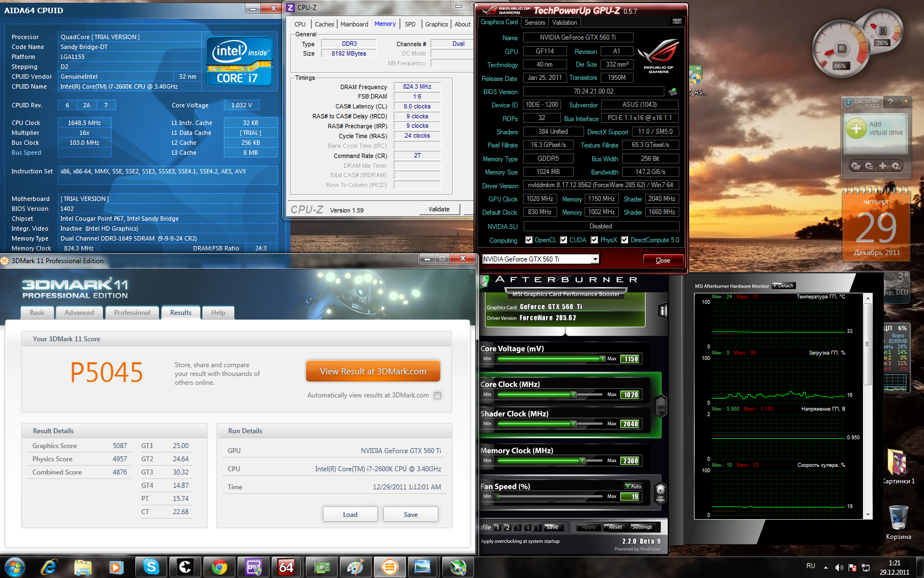924x578 pixels.
Task: Launch Windows Media Player from taskbar
Action: (x=117, y=566)
